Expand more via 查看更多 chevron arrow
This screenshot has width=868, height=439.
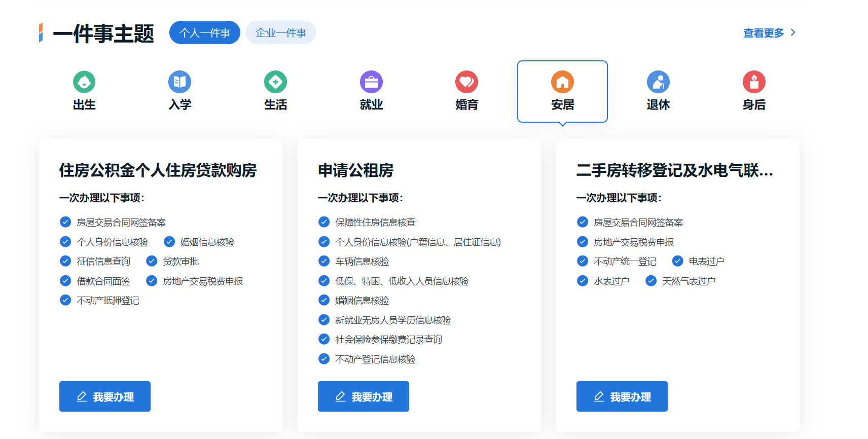coord(793,32)
